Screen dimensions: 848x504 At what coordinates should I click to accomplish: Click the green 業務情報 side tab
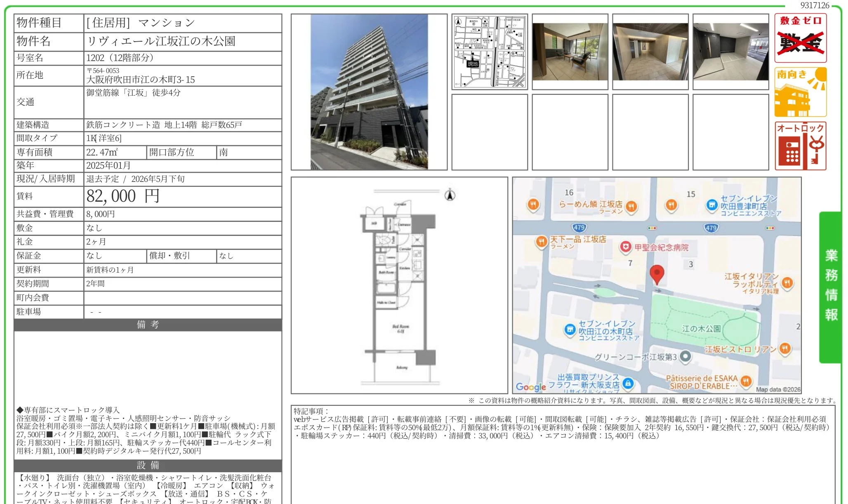[x=831, y=287]
